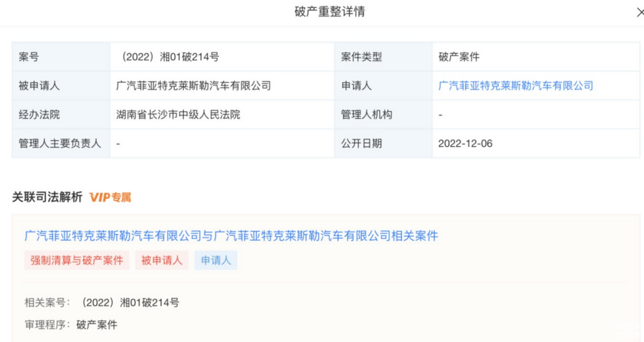The image size is (644, 342).
Task: Click the 经办法院 label cell
Action: point(39,114)
